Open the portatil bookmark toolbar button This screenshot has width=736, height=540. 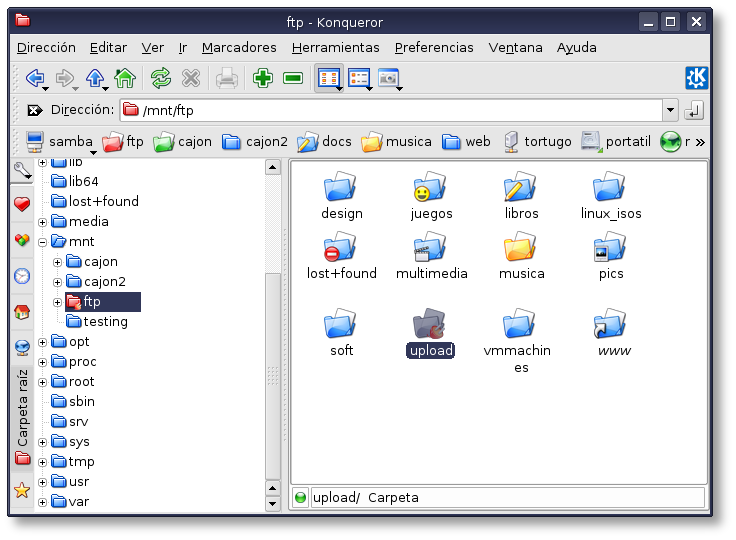pyautogui.click(x=616, y=141)
